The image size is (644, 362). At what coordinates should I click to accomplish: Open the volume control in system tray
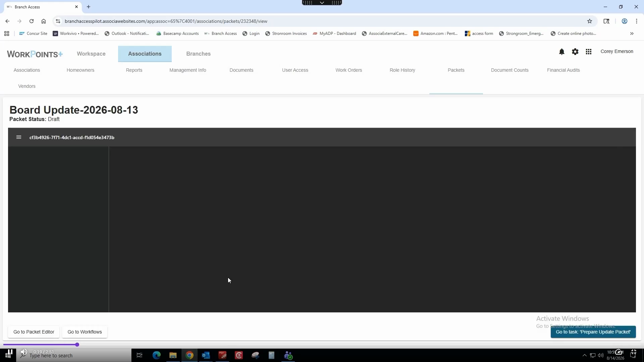tap(600, 355)
